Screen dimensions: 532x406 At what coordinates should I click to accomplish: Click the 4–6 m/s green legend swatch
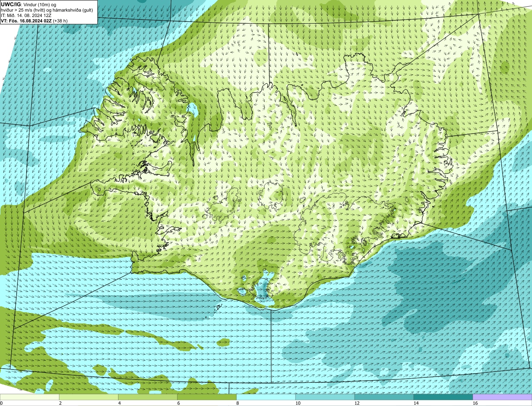[148, 397]
